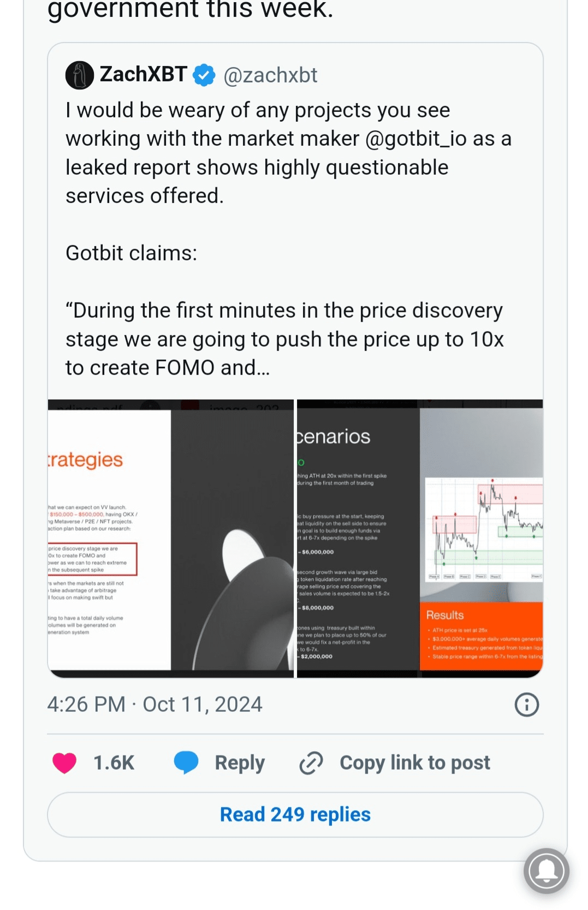This screenshot has height=910, width=588.
Task: Tap the floating notification bell button
Action: pos(546,871)
